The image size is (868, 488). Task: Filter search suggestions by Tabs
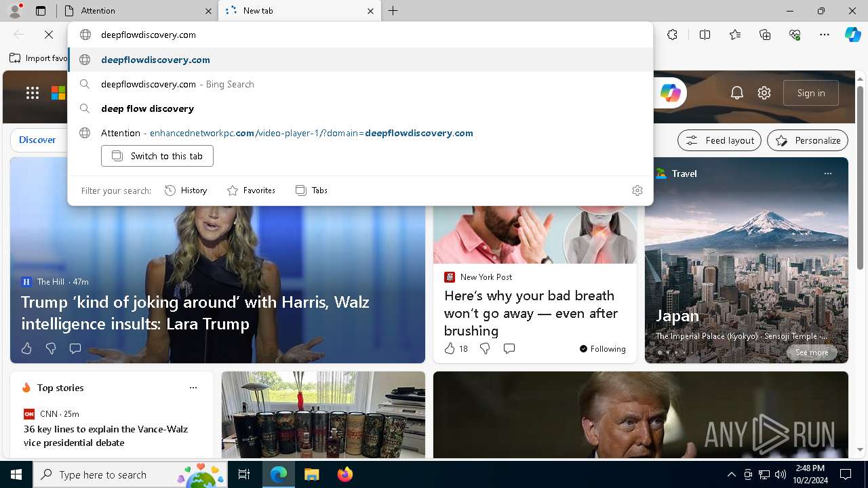pos(311,190)
